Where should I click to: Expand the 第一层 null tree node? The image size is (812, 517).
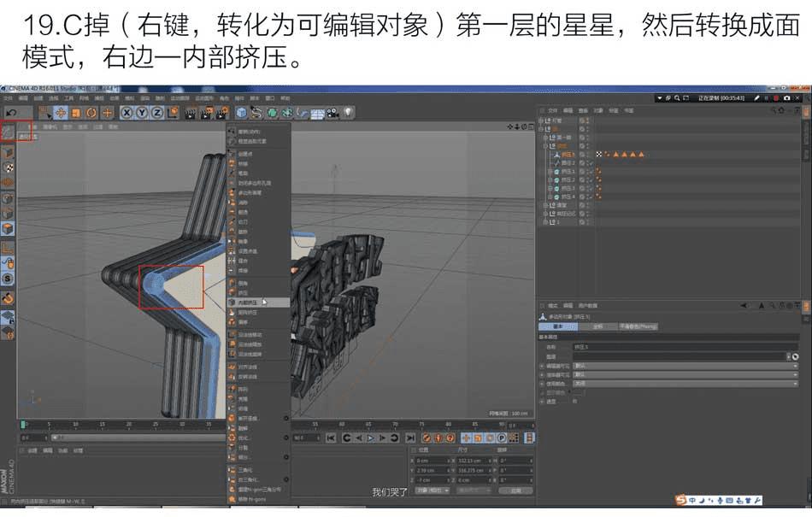(x=545, y=138)
